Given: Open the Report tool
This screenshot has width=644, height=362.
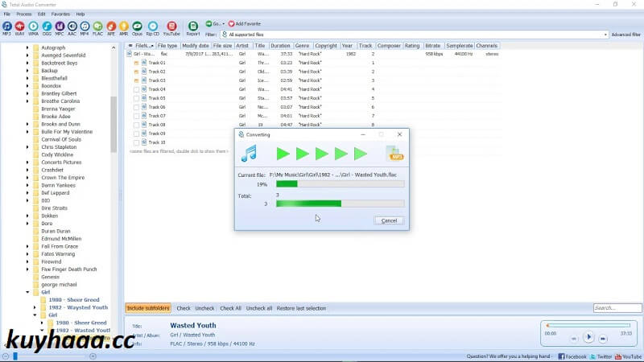Looking at the screenshot, I should (x=193, y=28).
